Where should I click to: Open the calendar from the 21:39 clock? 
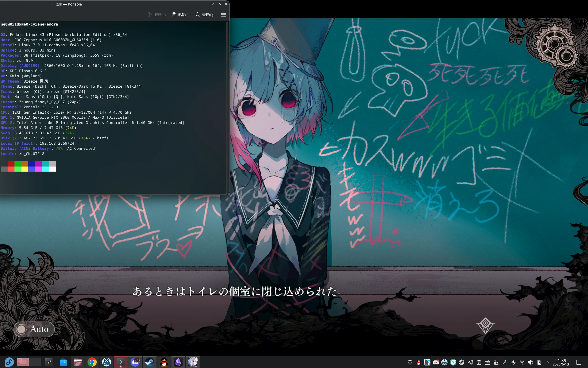[561, 362]
